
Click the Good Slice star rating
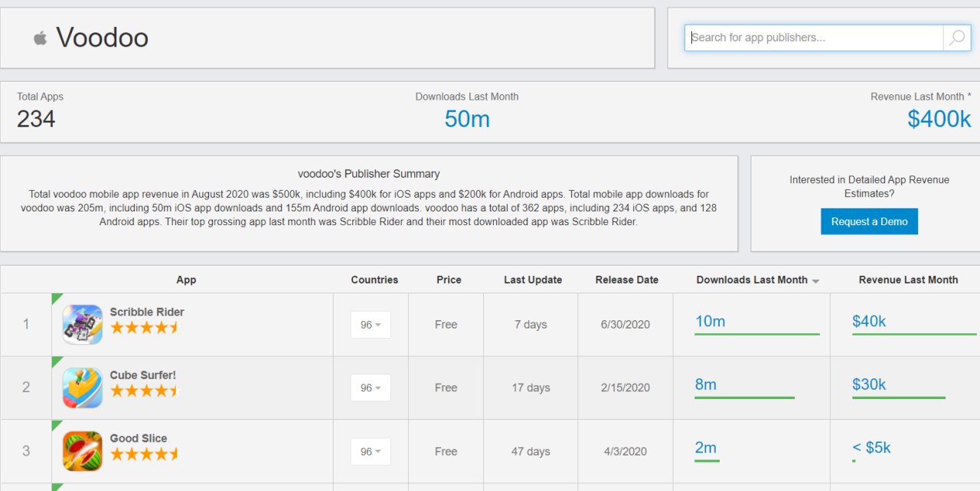[144, 454]
